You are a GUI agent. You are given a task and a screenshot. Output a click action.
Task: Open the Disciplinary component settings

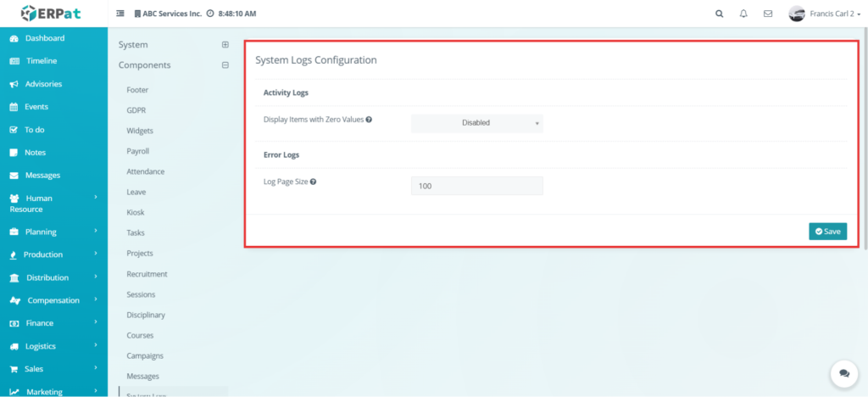(146, 315)
